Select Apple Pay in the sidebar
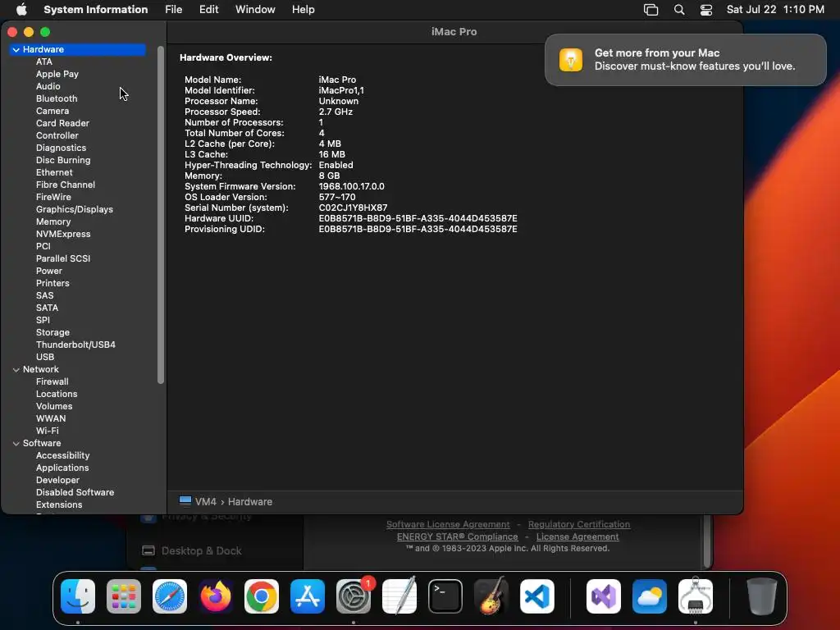The height and width of the screenshot is (630, 840). click(x=57, y=74)
